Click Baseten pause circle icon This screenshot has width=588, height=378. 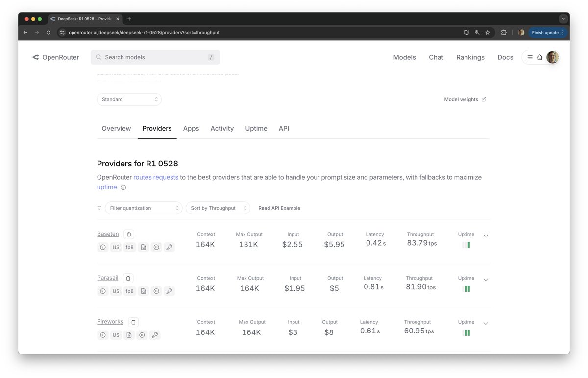pyautogui.click(x=156, y=247)
